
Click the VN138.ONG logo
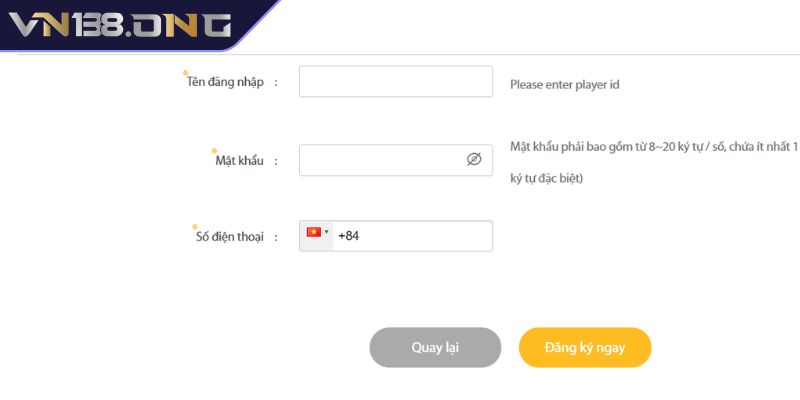point(119,25)
